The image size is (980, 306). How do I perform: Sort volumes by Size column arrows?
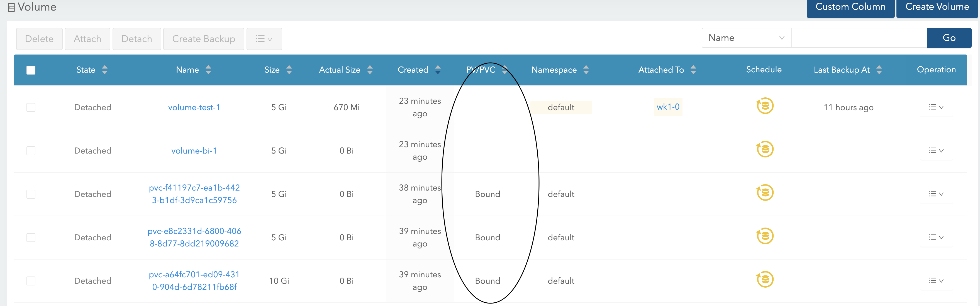289,70
